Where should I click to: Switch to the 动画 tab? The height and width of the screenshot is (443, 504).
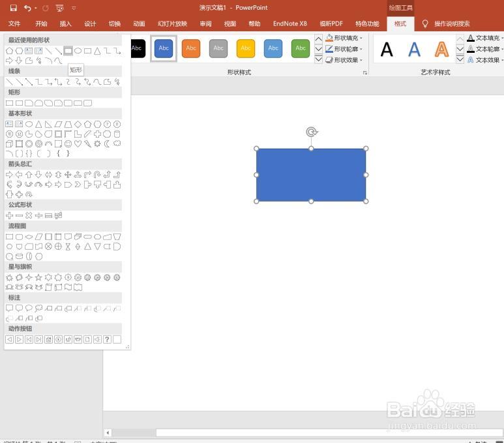(139, 23)
